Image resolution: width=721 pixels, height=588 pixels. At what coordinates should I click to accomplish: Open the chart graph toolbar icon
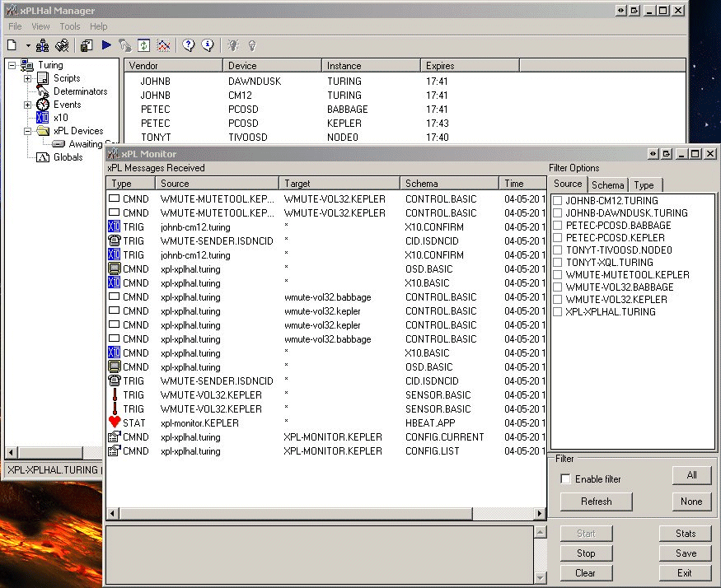click(x=164, y=46)
